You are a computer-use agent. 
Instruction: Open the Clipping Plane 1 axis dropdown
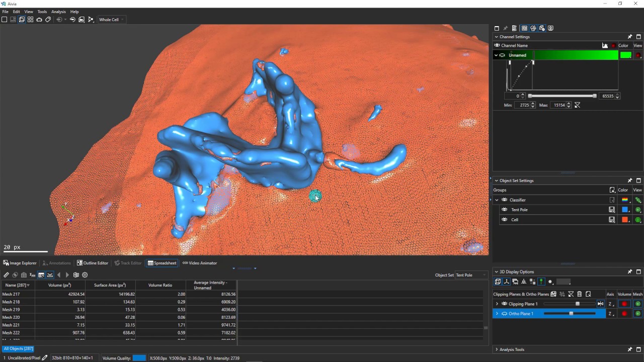(x=611, y=304)
